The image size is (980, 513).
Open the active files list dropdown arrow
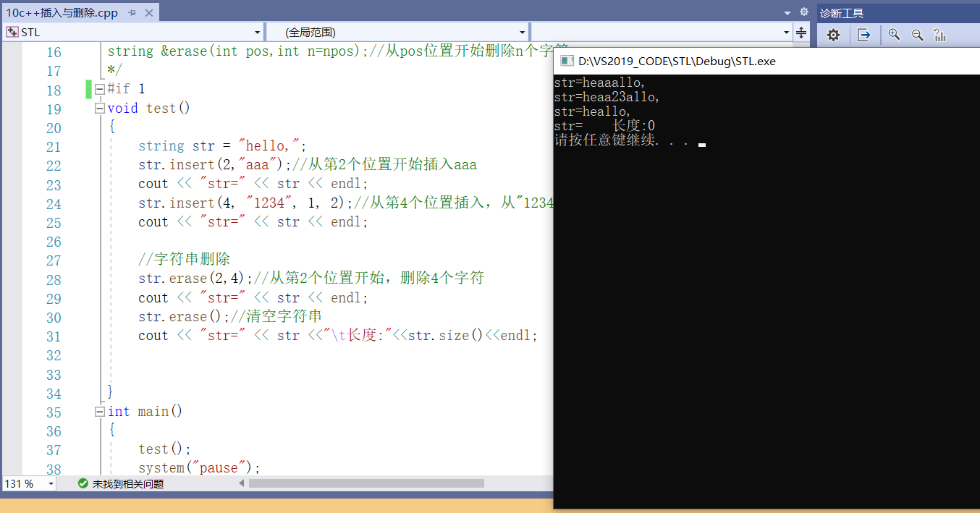(787, 12)
